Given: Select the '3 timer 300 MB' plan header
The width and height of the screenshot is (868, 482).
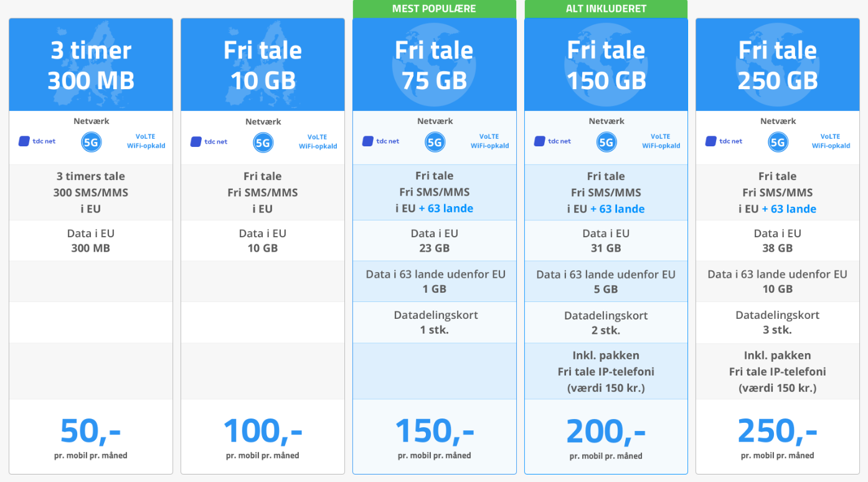Looking at the screenshot, I should coord(91,65).
